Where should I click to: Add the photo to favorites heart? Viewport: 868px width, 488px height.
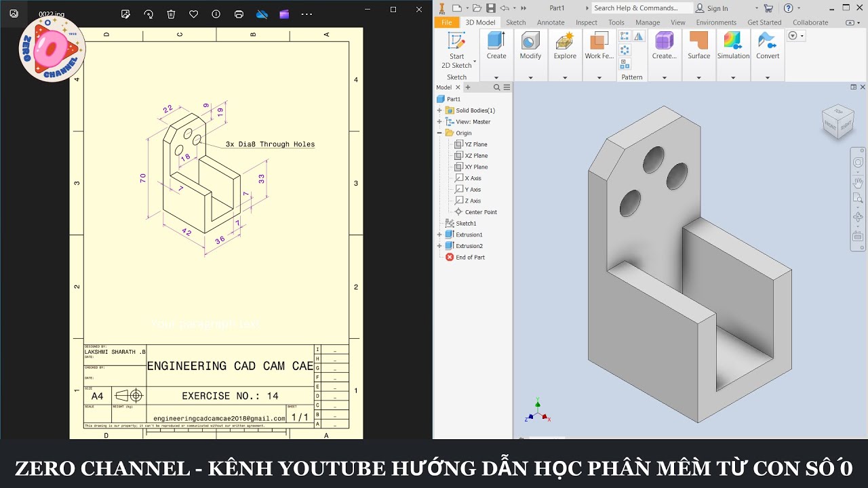tap(193, 14)
